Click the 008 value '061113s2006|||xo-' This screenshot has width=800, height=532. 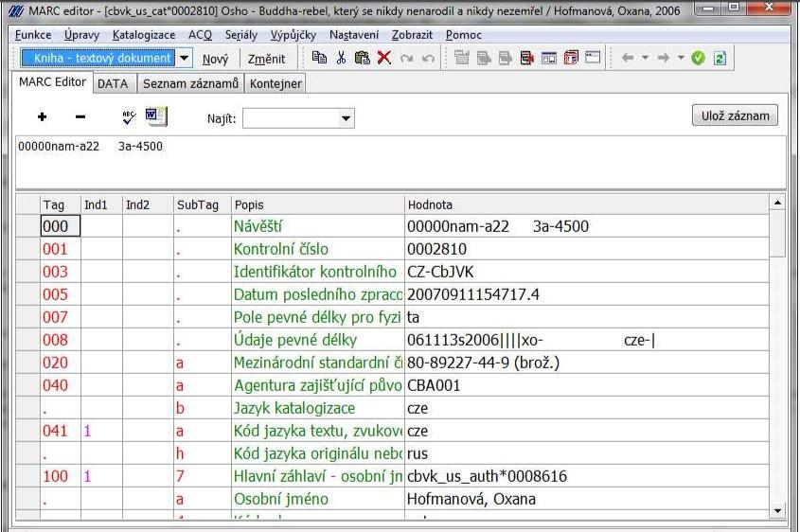[475, 340]
